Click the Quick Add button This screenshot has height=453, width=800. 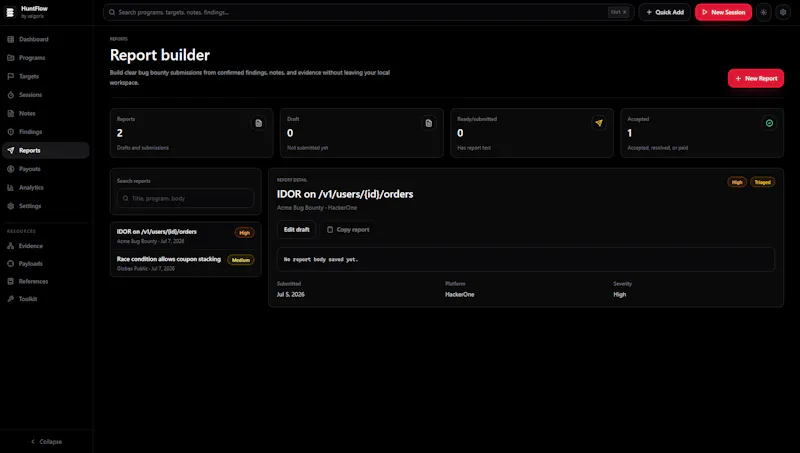click(665, 12)
